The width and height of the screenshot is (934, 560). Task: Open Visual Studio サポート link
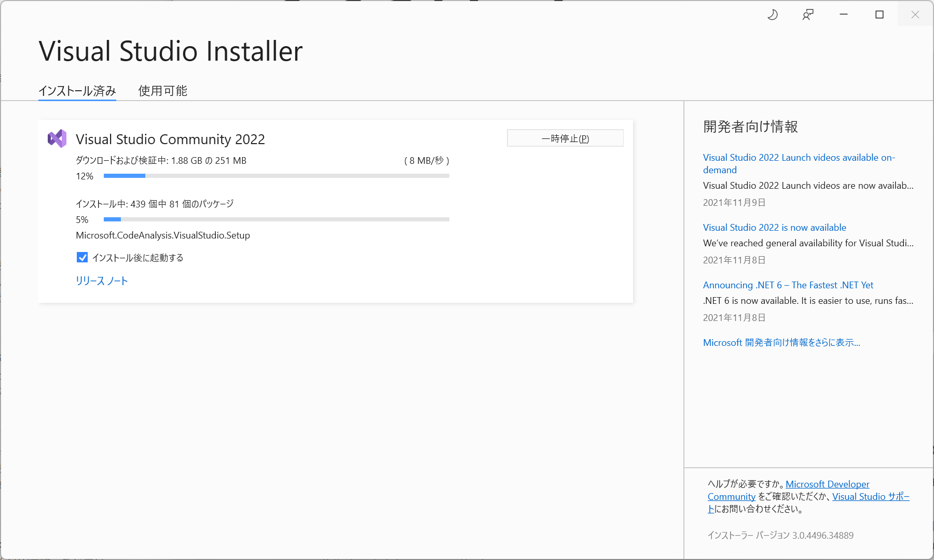point(871,496)
